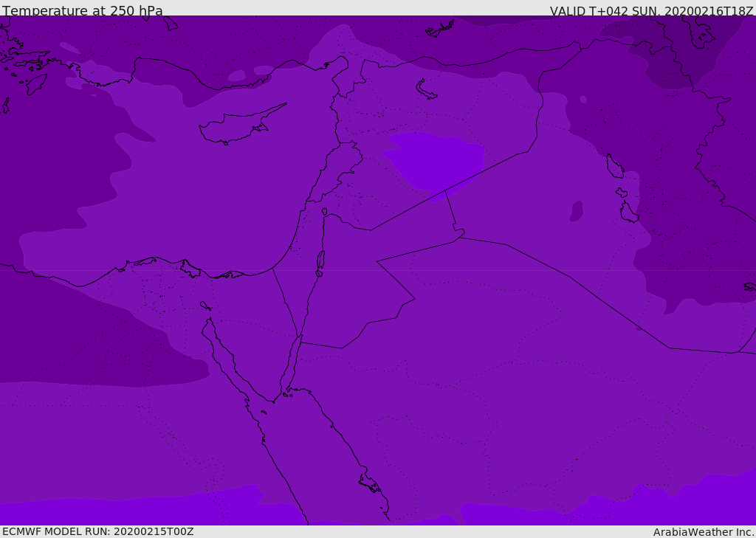This screenshot has width=756, height=538.
Task: Click the 'Temperature at 250 hPa' title text
Action: [83, 10]
